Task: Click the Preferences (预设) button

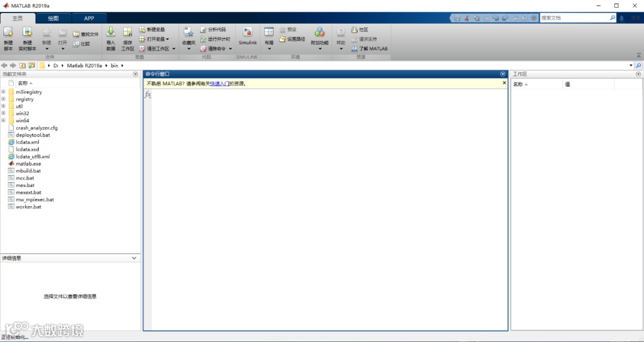Action: click(288, 30)
